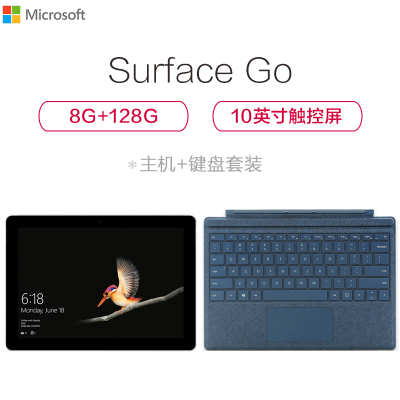Screen dimensions: 400x400
Task: Click the tablet's front camera dot
Action: (x=101, y=221)
